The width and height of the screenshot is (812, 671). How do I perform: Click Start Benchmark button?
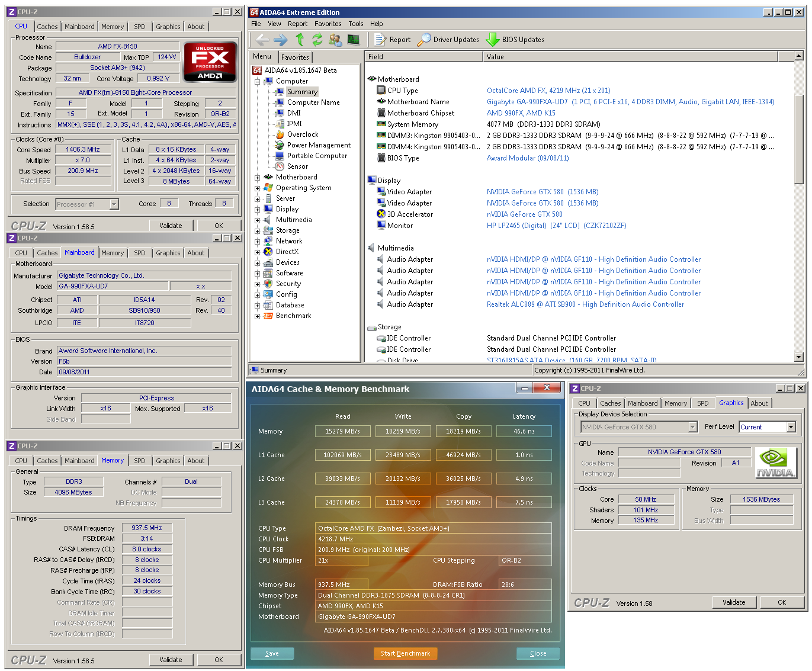pyautogui.click(x=406, y=653)
